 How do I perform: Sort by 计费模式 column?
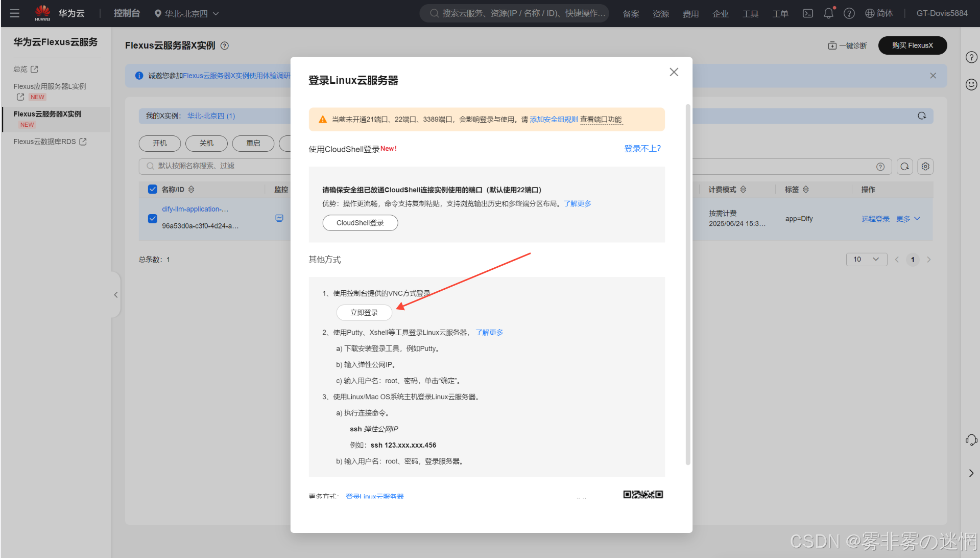click(x=743, y=190)
